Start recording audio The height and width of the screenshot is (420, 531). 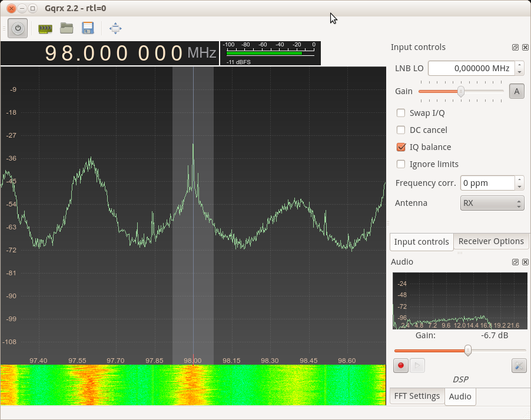400,365
